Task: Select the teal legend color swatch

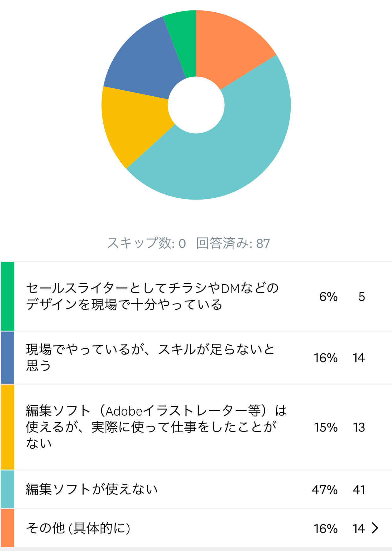Action: click(x=8, y=489)
